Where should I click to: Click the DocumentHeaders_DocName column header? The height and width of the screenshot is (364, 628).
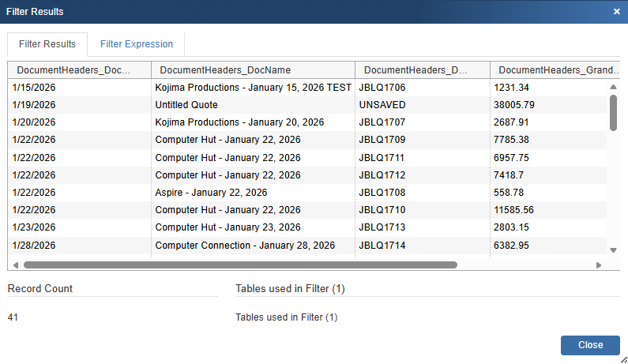tap(253, 69)
